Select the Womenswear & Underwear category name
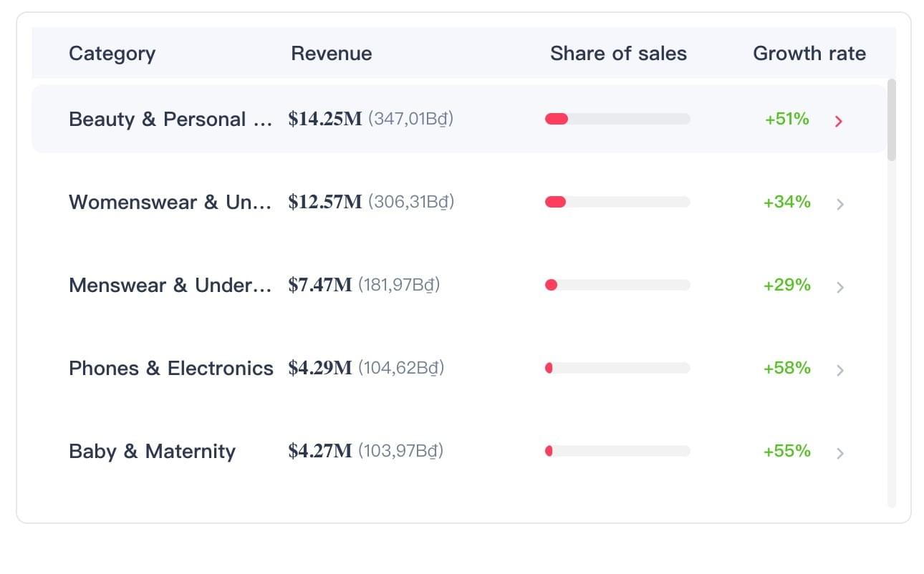The image size is (924, 574). click(170, 202)
